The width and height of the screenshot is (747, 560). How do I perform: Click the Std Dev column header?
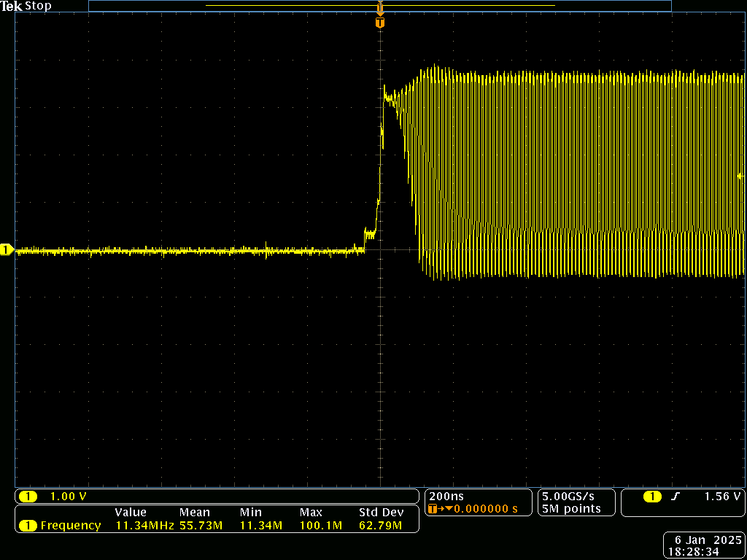(x=381, y=513)
